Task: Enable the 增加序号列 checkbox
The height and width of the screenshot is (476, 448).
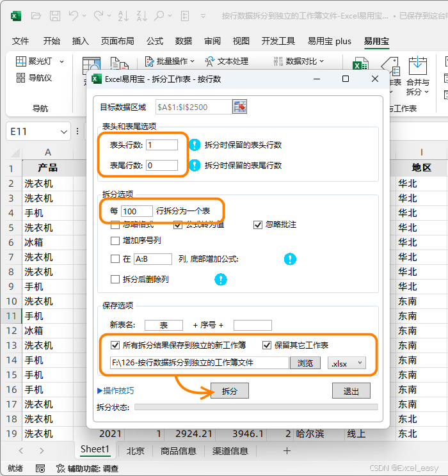Action: coord(115,241)
